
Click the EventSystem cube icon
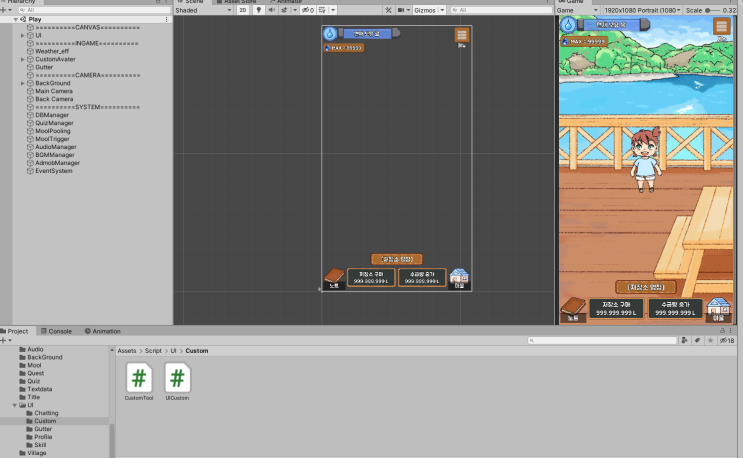tap(30, 171)
